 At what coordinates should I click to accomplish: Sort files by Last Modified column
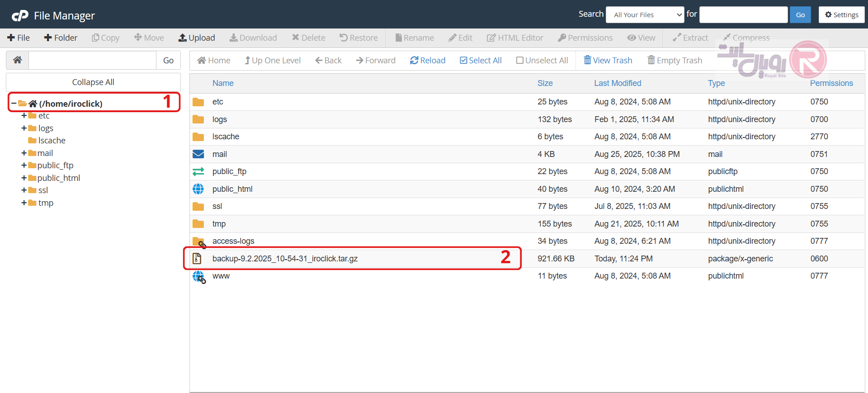[617, 83]
